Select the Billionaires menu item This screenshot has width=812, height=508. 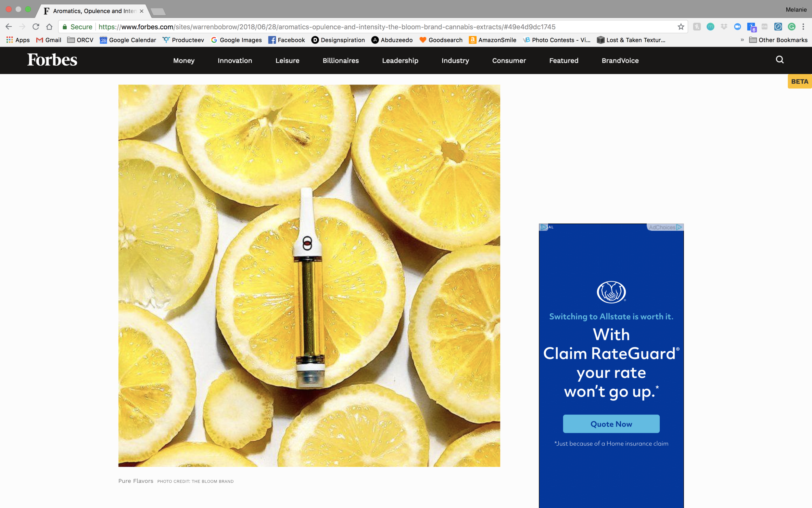pyautogui.click(x=340, y=60)
